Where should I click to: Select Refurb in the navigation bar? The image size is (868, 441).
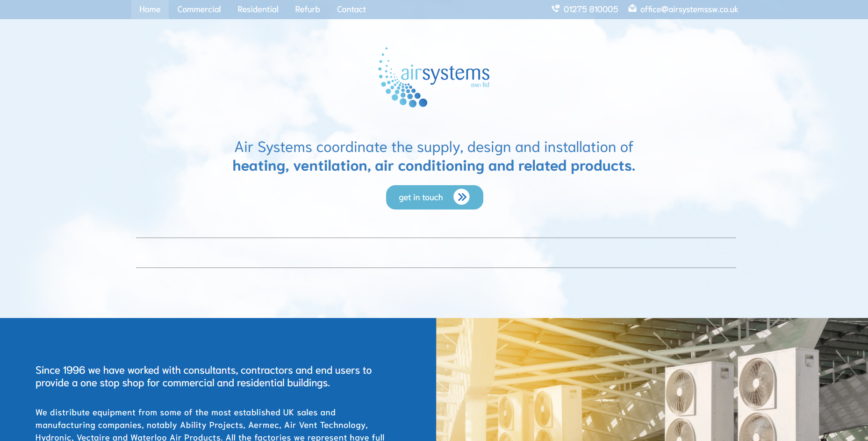pyautogui.click(x=307, y=9)
